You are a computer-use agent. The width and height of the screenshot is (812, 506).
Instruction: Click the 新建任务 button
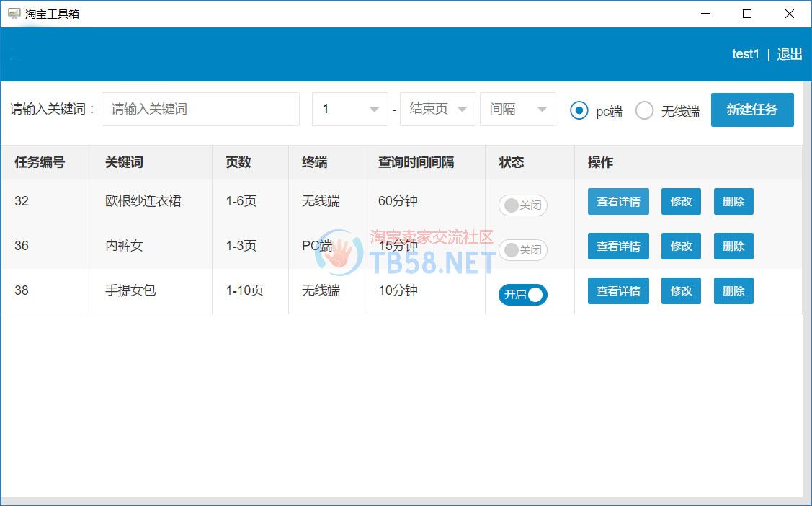(752, 110)
